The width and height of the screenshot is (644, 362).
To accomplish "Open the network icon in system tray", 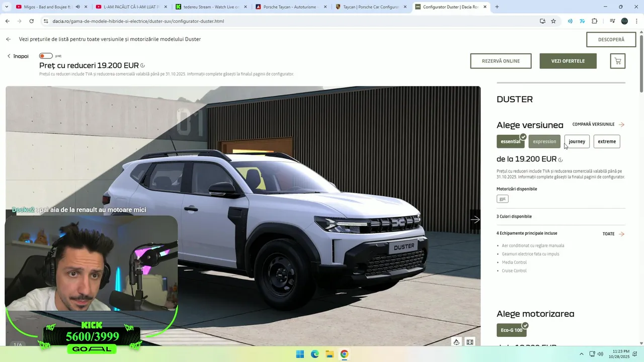I will [592, 354].
